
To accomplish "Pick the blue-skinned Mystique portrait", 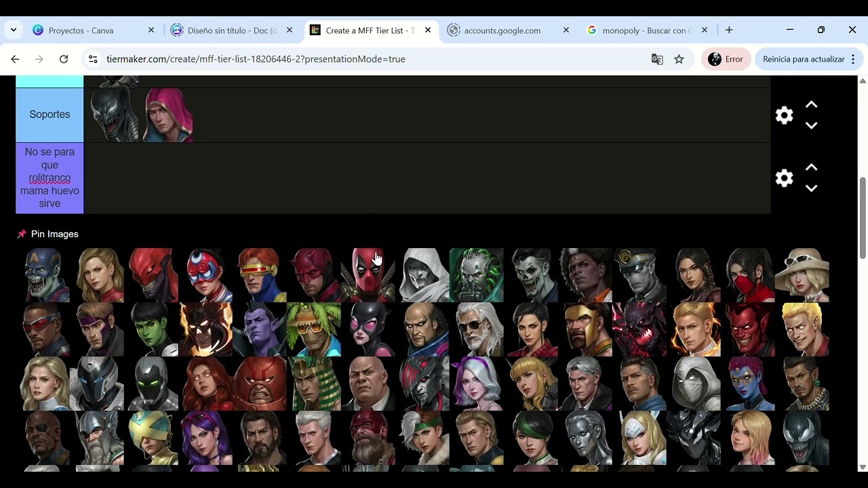I will [749, 384].
